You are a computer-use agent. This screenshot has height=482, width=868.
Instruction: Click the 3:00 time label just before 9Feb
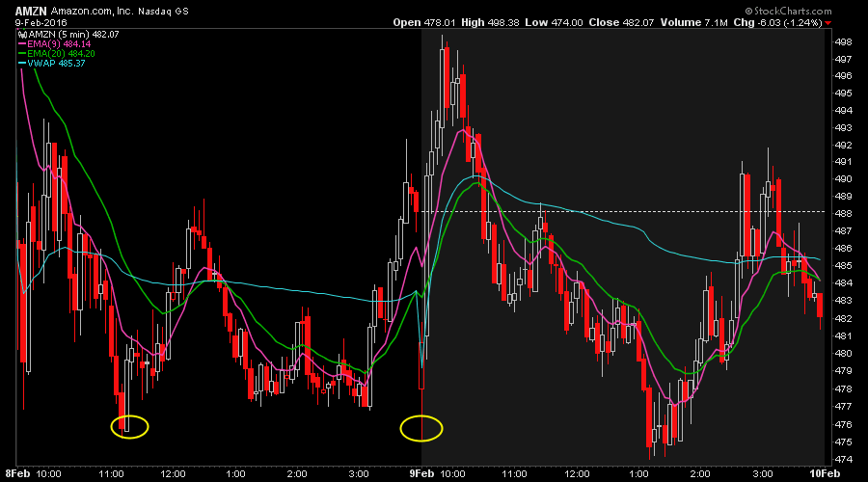pyautogui.click(x=360, y=474)
